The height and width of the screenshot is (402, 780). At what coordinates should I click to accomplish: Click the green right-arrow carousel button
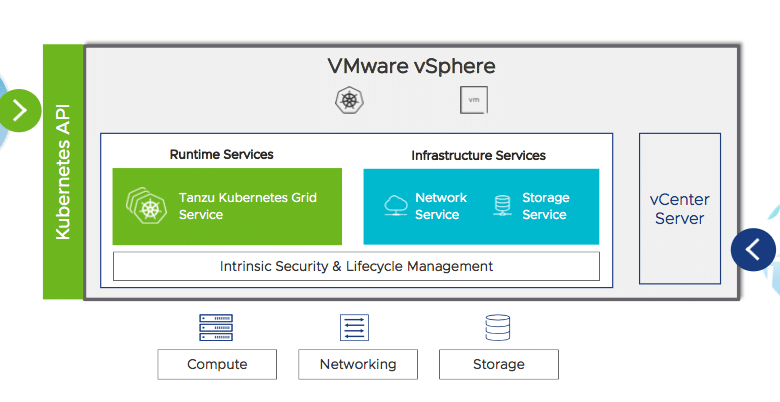point(20,110)
